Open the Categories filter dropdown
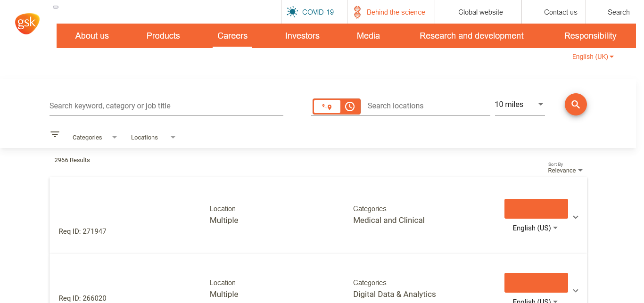The height and width of the screenshot is (303, 644). click(94, 138)
